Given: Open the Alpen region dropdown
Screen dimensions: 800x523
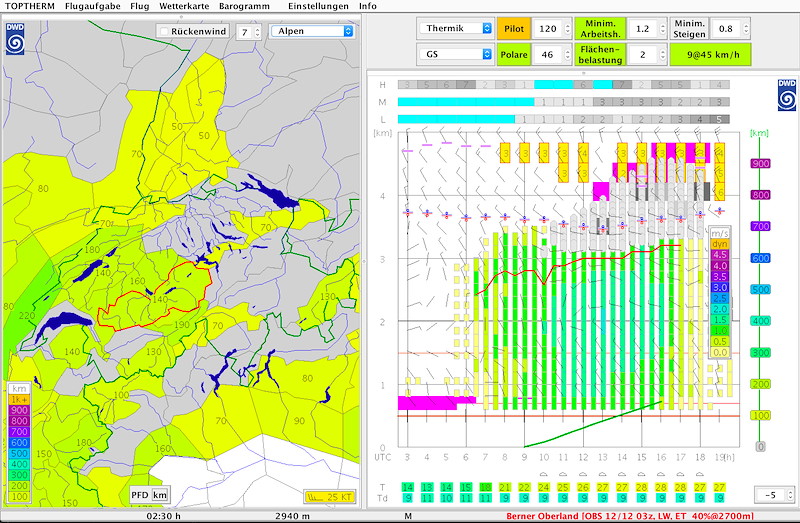Looking at the screenshot, I should [312, 31].
